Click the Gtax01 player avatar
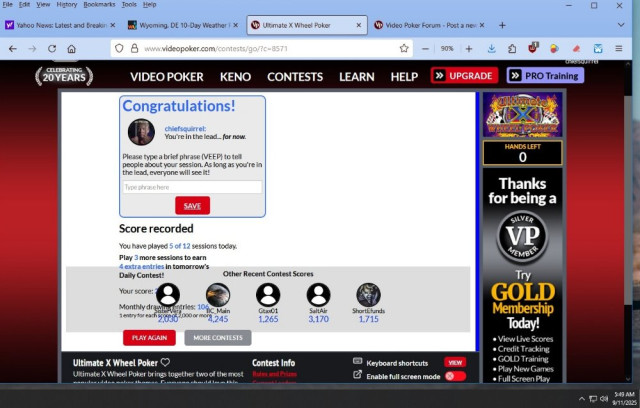 click(268, 295)
